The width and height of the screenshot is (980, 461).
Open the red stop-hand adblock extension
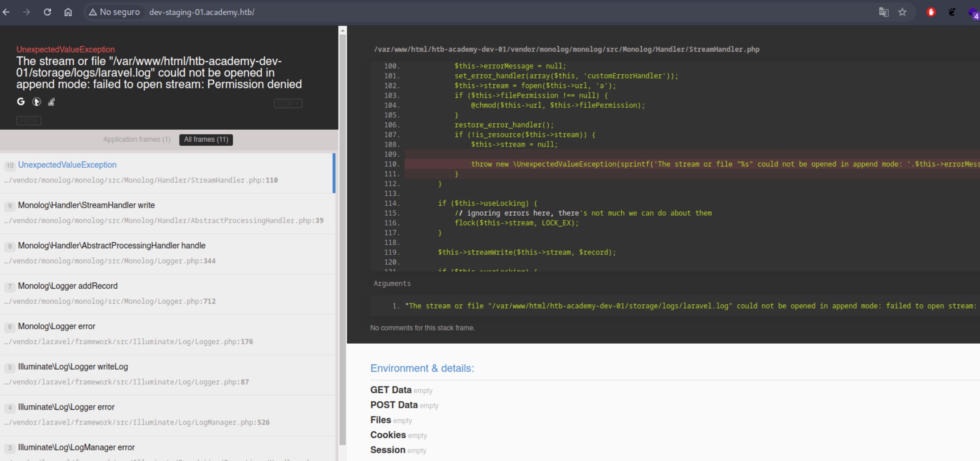click(931, 12)
